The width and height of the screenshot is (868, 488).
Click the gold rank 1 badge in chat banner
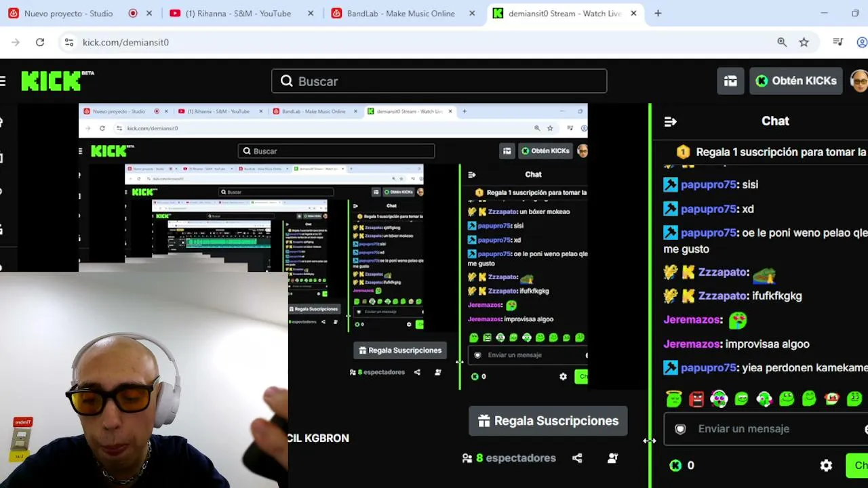[683, 152]
